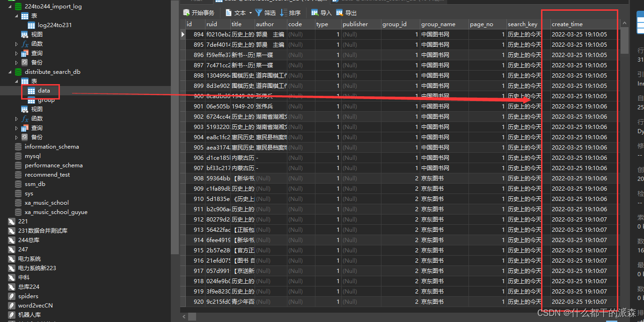Click author cell 菜一碟 in row 896
This screenshot has width=644, height=322.
tap(271, 55)
